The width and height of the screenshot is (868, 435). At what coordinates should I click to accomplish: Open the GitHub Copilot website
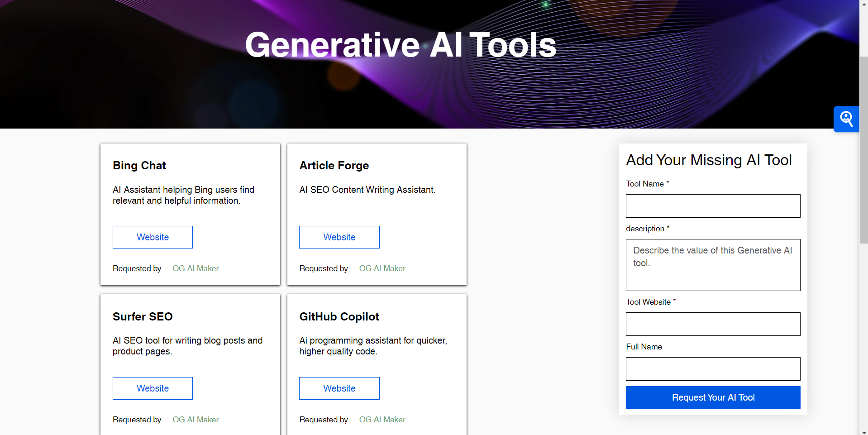[339, 388]
